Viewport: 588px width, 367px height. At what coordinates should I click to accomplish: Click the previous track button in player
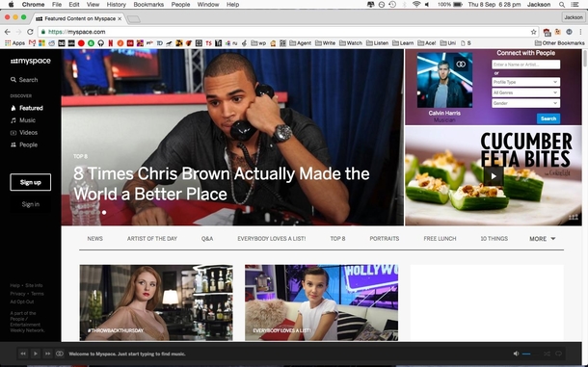[23, 354]
